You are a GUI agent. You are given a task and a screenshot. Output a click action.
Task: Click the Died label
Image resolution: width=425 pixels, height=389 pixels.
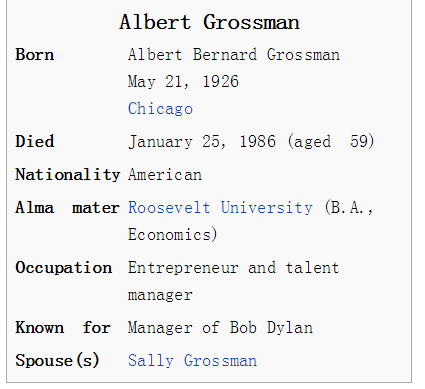point(35,141)
